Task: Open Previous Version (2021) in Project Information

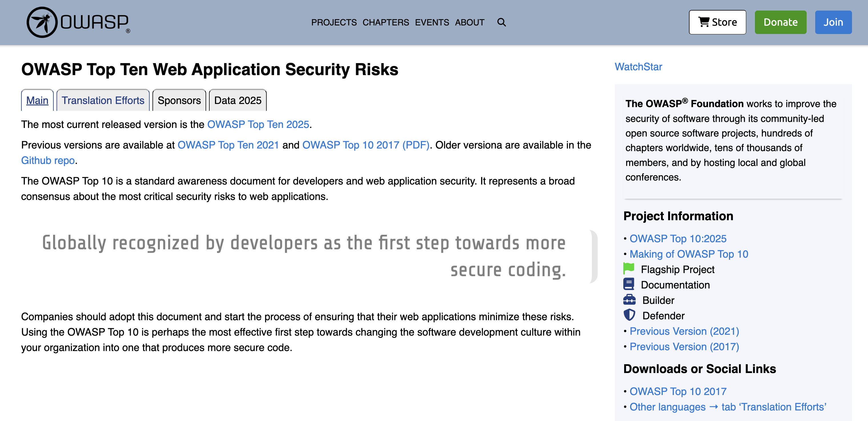Action: (685, 331)
